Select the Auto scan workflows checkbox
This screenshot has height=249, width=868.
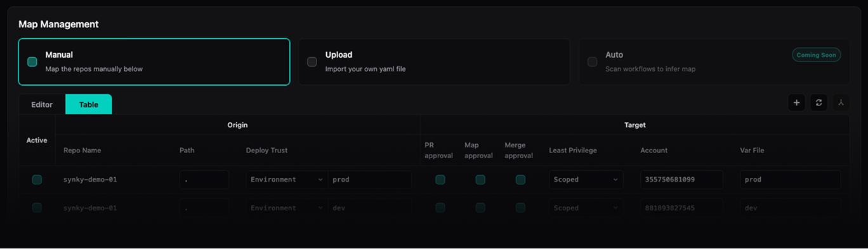(x=592, y=62)
